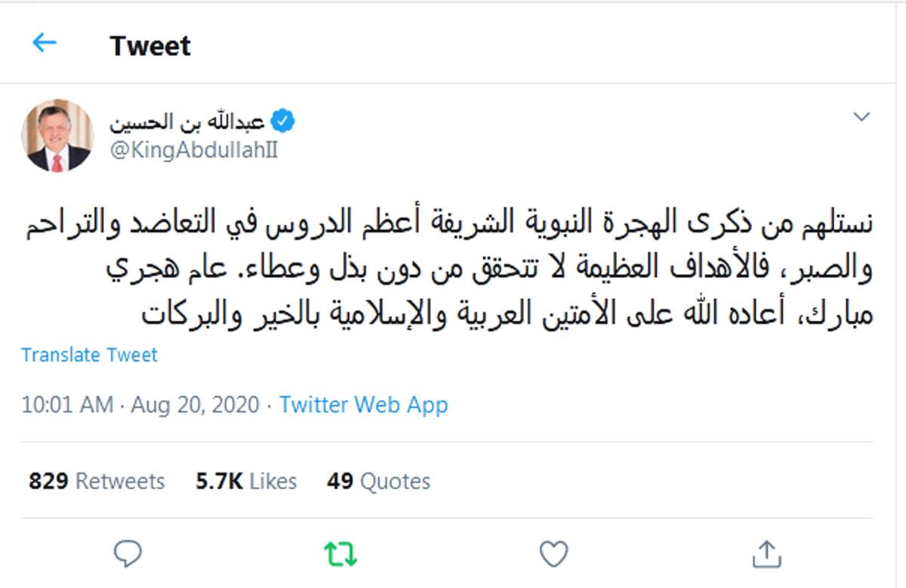Open the more options chevron for this tweet
Viewport: 906px width, 588px height.
click(x=861, y=115)
